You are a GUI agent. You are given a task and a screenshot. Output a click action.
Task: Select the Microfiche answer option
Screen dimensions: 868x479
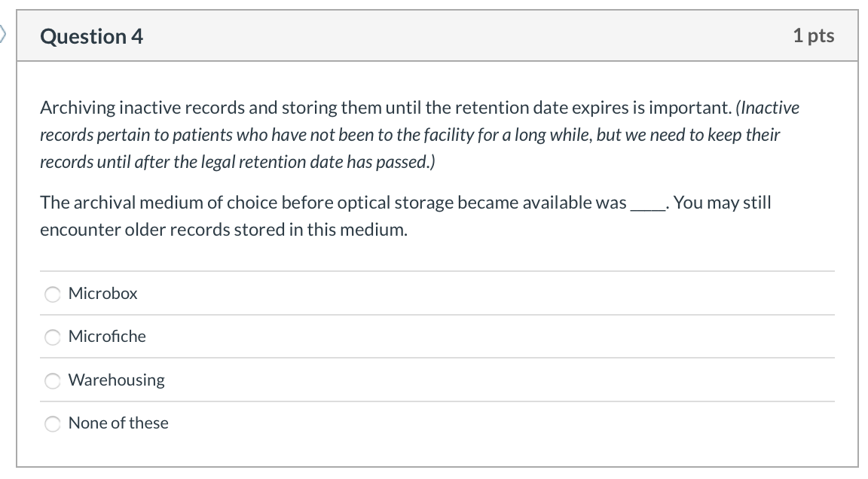click(52, 337)
